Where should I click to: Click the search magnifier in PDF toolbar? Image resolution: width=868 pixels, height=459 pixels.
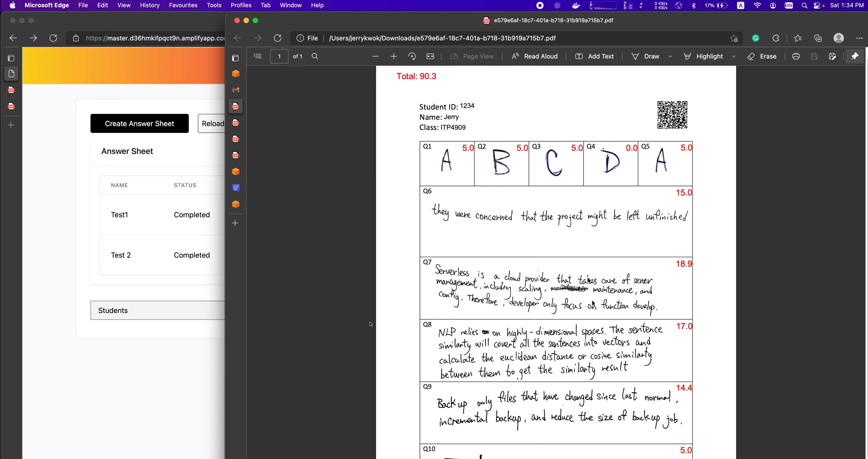pos(315,56)
